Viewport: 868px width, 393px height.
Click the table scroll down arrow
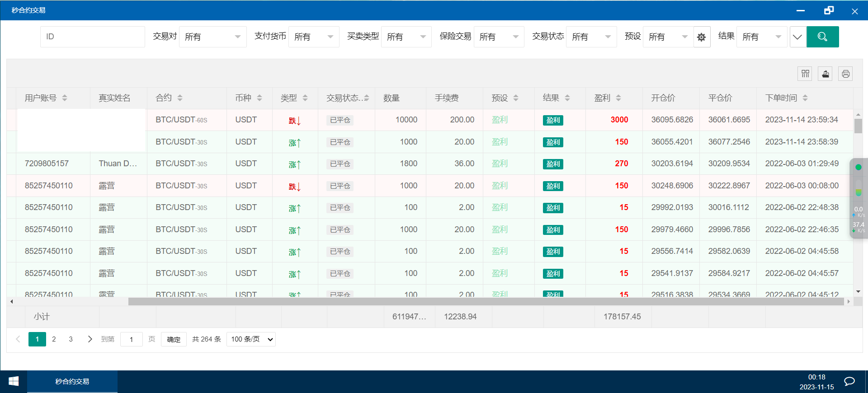click(x=858, y=292)
